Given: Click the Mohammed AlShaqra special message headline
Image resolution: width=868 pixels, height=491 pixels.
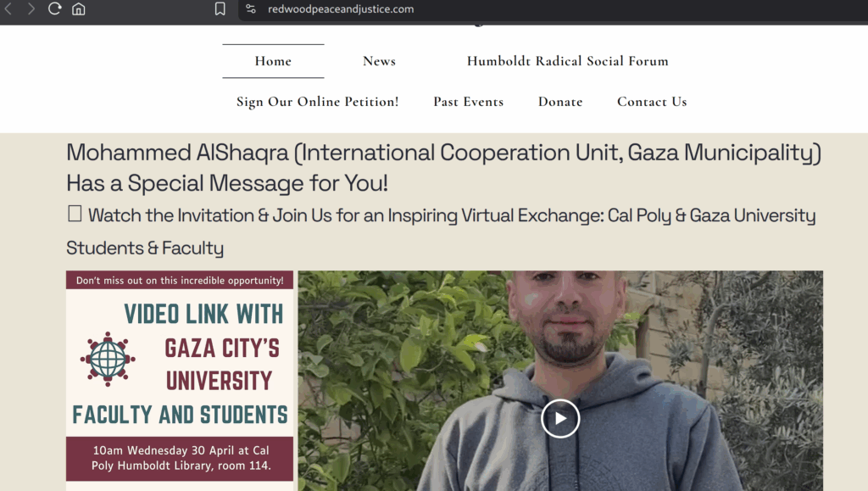Looking at the screenshot, I should point(443,168).
